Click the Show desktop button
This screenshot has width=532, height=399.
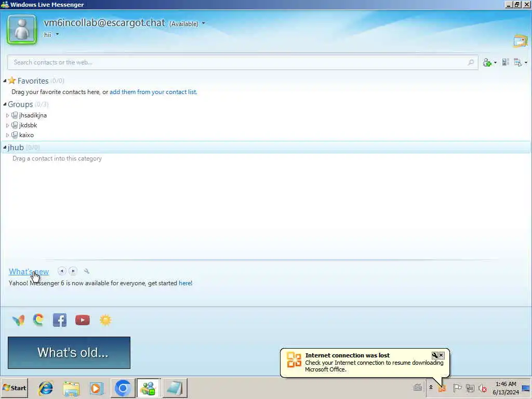coord(526,388)
